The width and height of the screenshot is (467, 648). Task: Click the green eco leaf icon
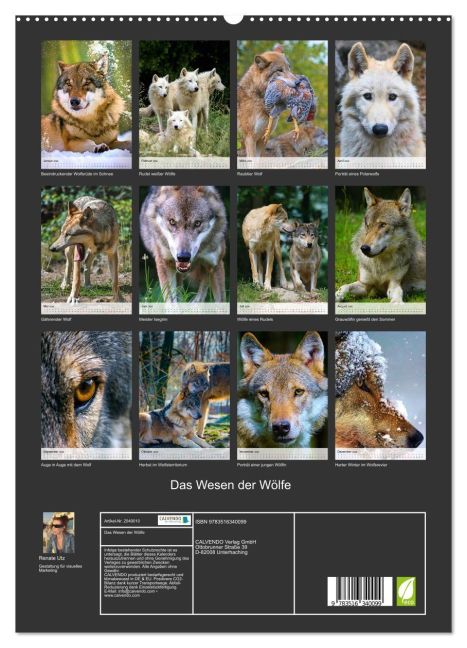[x=406, y=591]
